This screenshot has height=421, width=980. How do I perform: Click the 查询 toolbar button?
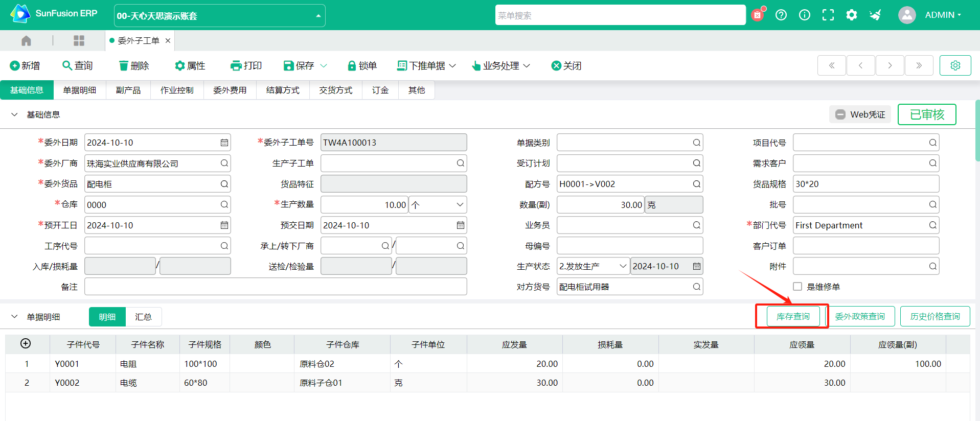(x=78, y=66)
